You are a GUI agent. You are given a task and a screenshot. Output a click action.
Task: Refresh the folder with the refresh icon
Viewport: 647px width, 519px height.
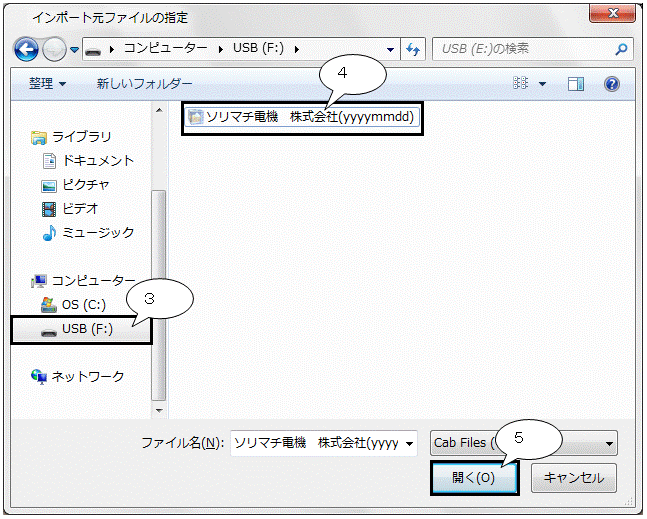click(413, 50)
